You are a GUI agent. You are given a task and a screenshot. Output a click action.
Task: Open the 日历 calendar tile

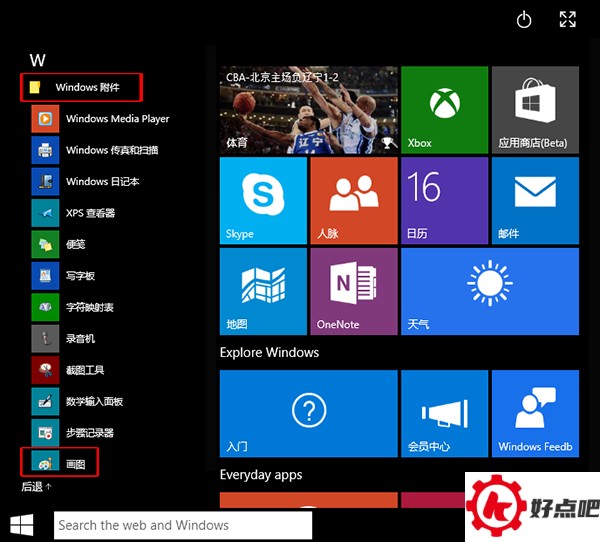pos(445,201)
